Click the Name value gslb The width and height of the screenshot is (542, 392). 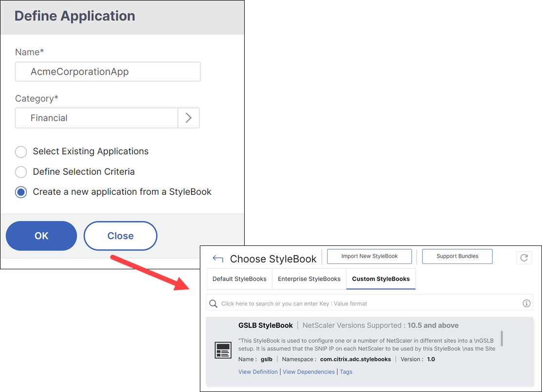(267, 359)
